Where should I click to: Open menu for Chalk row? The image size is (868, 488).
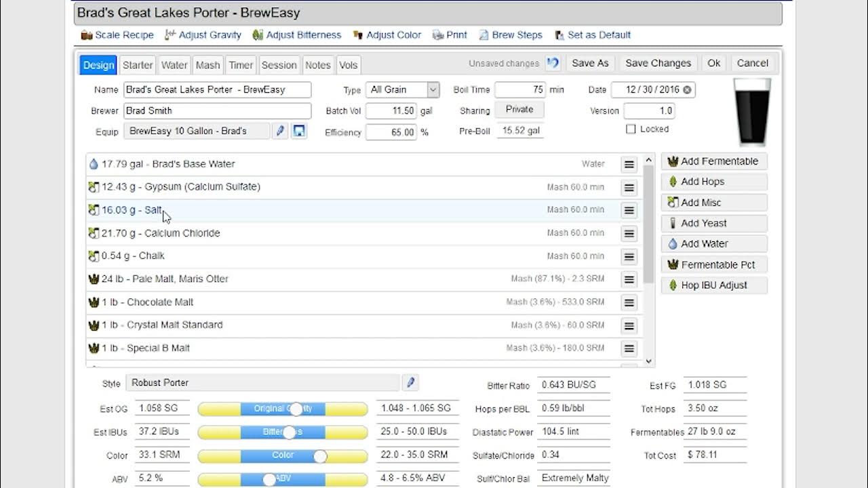point(629,257)
